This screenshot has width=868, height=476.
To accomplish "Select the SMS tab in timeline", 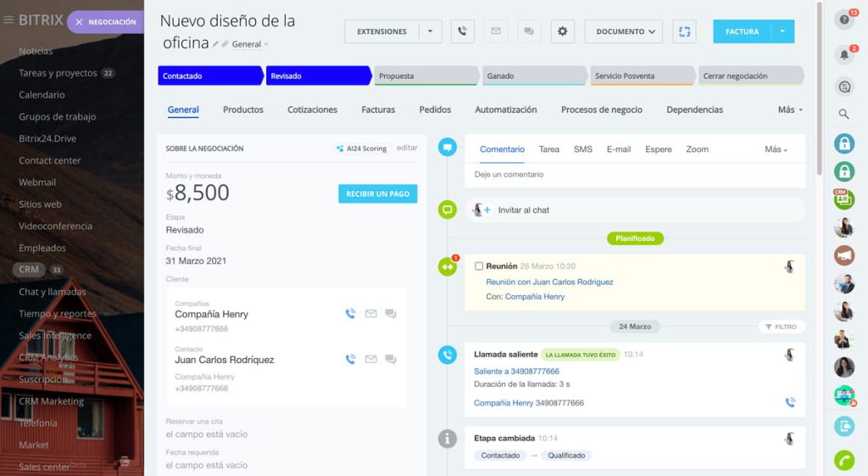I will pos(582,149).
